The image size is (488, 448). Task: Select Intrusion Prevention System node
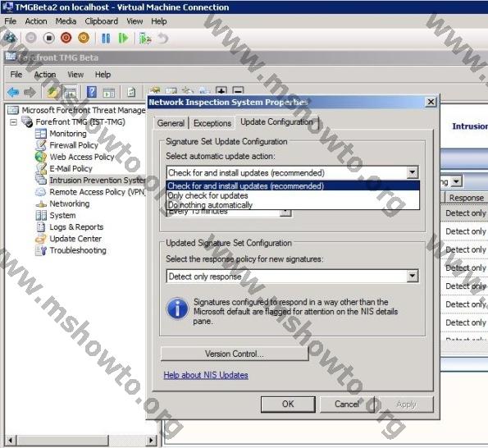pyautogui.click(x=98, y=181)
